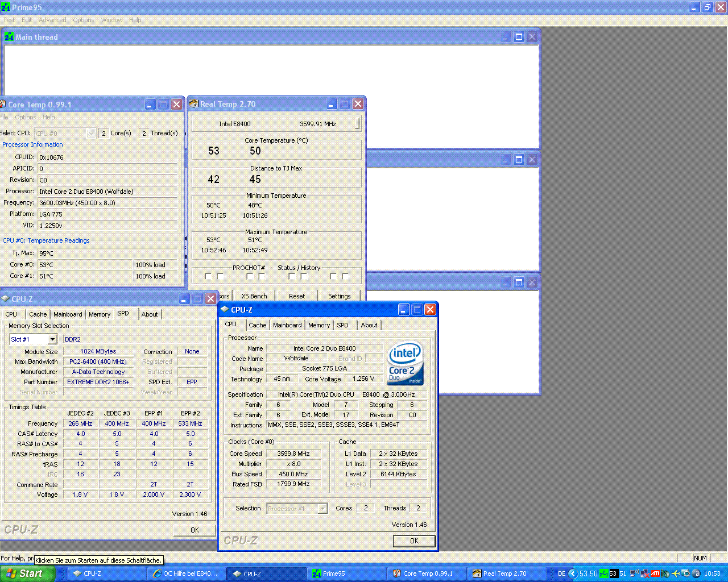Toggle sixth PROCHOT history checkbox
This screenshot has width=728, height=582.
coord(304,276)
